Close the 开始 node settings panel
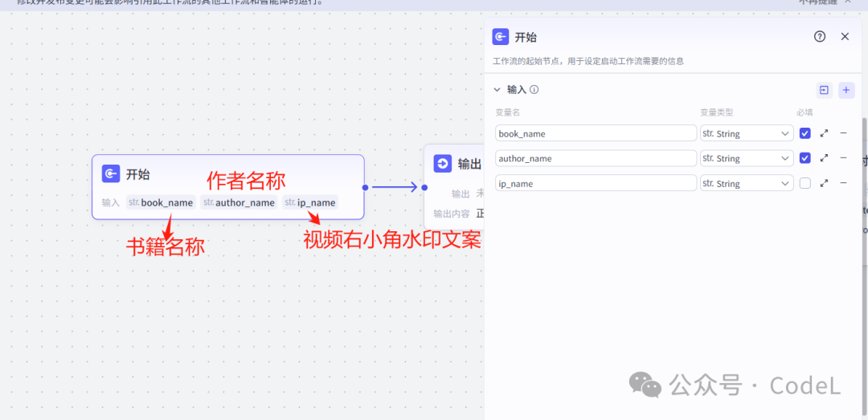This screenshot has height=420, width=868. 845,36
